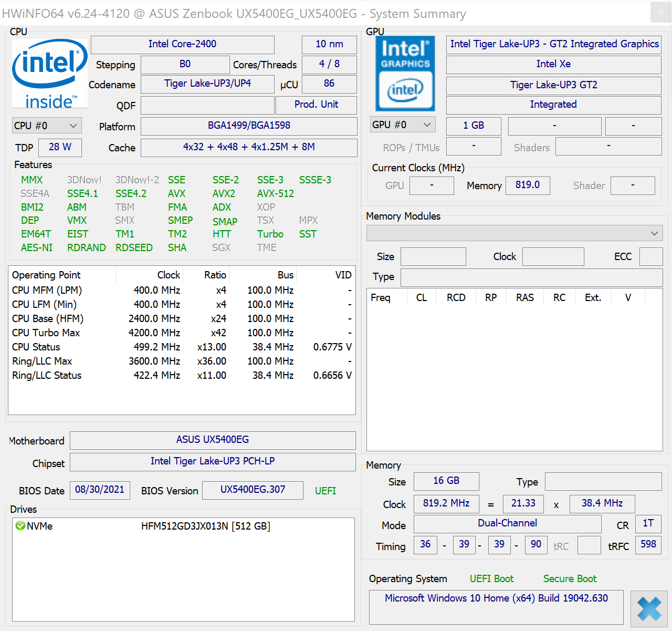Click the BIOS Date field 08/30/2021
The height and width of the screenshot is (631, 672).
click(100, 490)
